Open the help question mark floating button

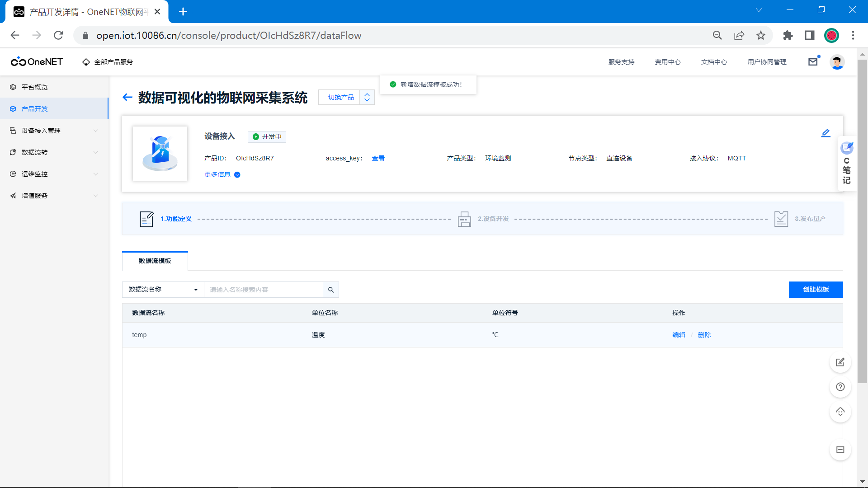point(840,387)
